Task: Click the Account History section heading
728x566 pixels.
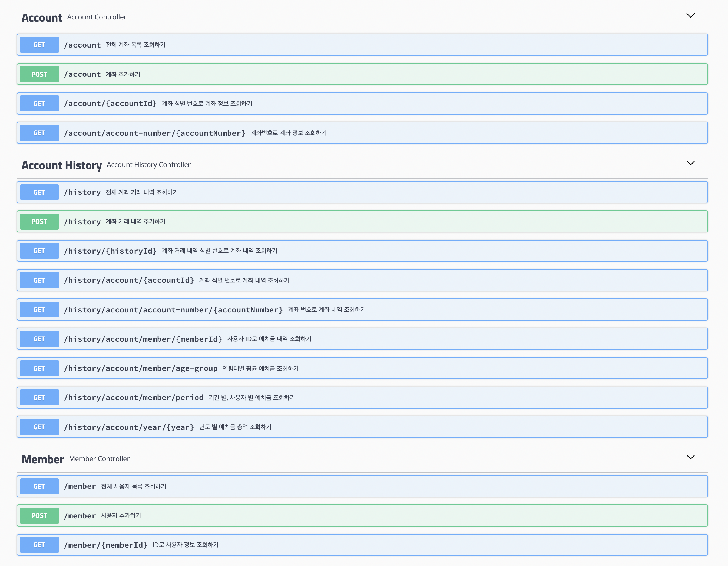Action: point(62,165)
